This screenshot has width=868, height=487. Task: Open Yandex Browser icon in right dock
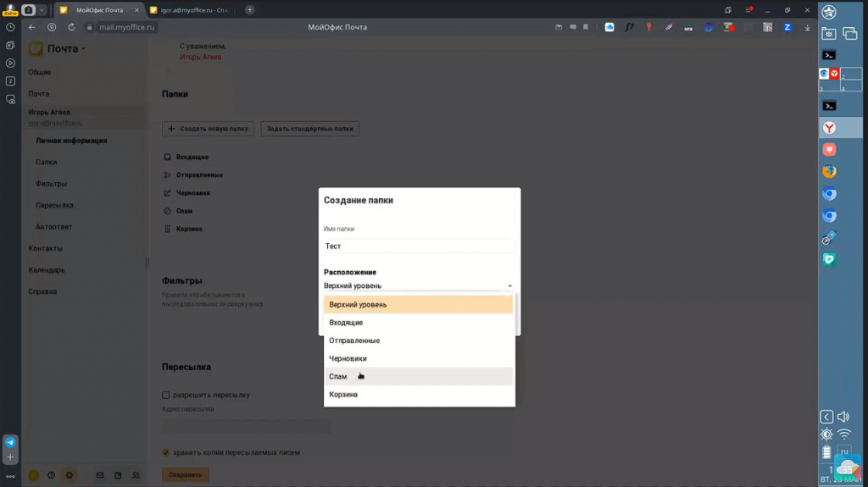tap(829, 128)
